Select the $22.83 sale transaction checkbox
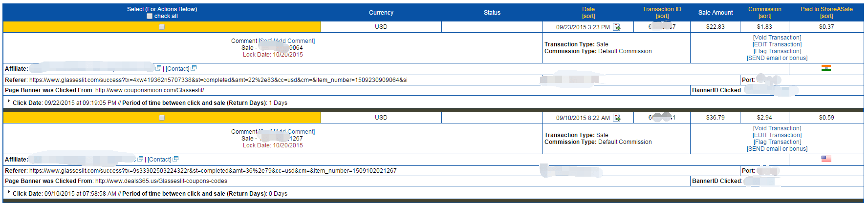868x203 pixels. click(162, 27)
